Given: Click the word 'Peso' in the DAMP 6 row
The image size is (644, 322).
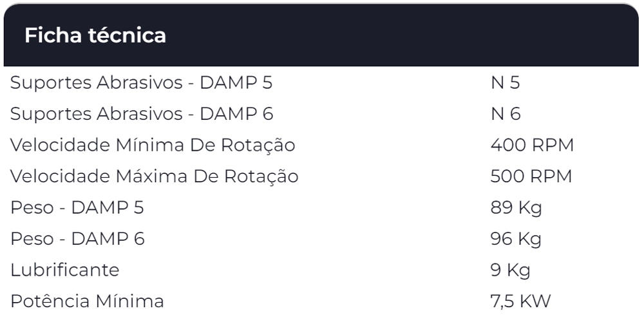Looking at the screenshot, I should tap(30, 239).
